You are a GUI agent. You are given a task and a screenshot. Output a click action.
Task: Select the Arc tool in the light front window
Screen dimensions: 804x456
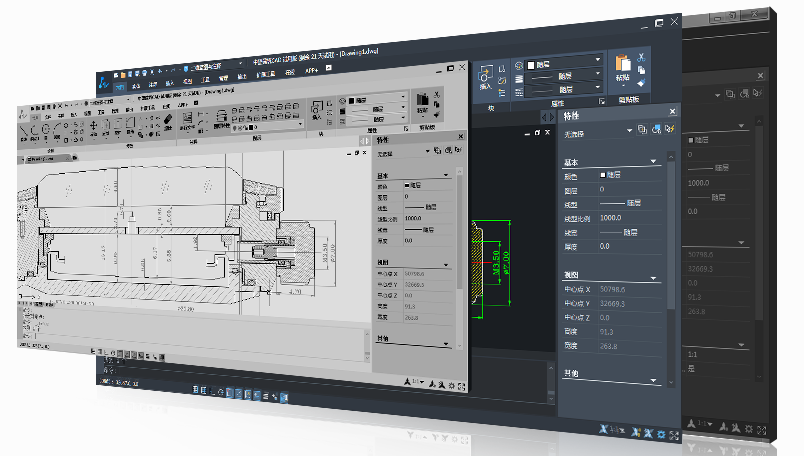pos(57,129)
